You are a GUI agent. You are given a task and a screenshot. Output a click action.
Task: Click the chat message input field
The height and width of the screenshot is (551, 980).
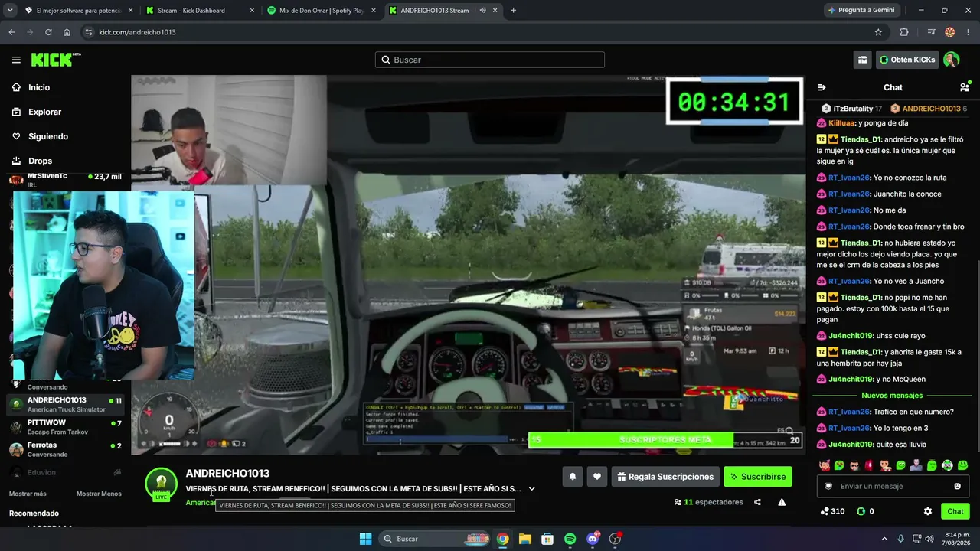click(x=892, y=486)
